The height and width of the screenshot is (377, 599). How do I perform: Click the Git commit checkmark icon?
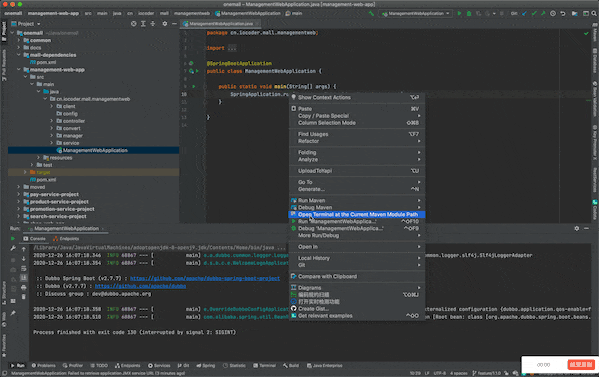pyautogui.click(x=534, y=13)
